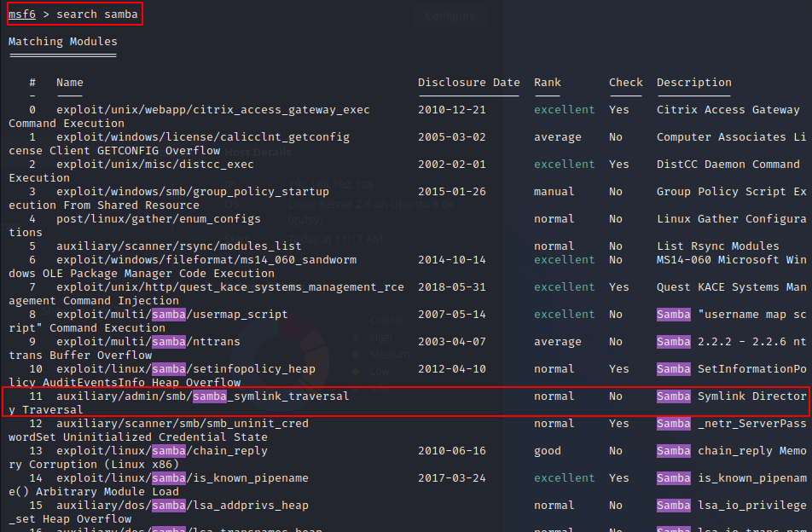Click 'Samba Symlink Director' description text

coord(732,396)
